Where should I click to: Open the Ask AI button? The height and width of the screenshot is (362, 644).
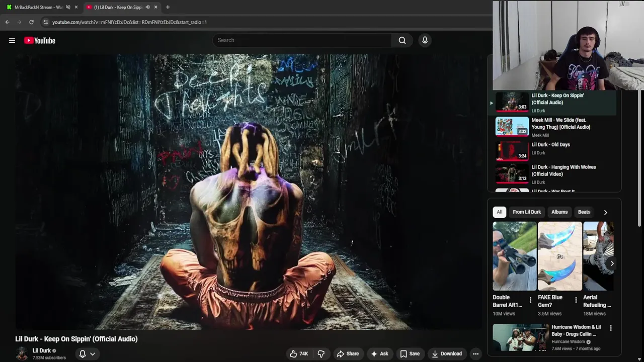click(379, 353)
